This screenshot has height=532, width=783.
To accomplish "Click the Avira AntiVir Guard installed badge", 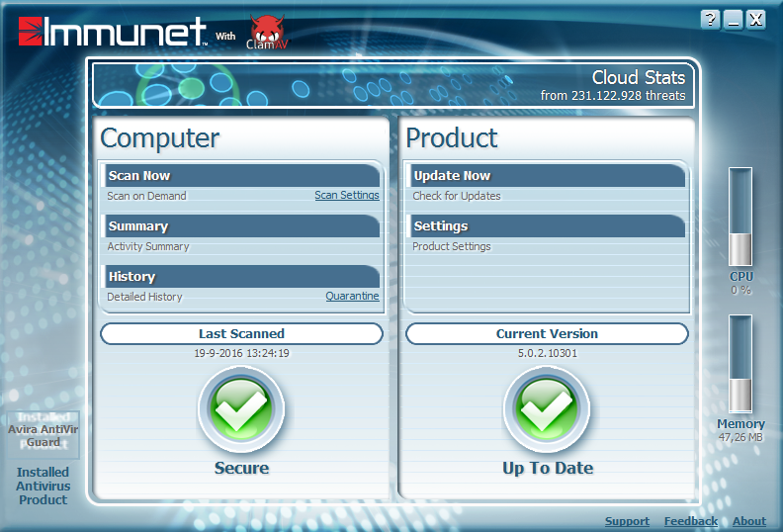I will click(x=43, y=430).
